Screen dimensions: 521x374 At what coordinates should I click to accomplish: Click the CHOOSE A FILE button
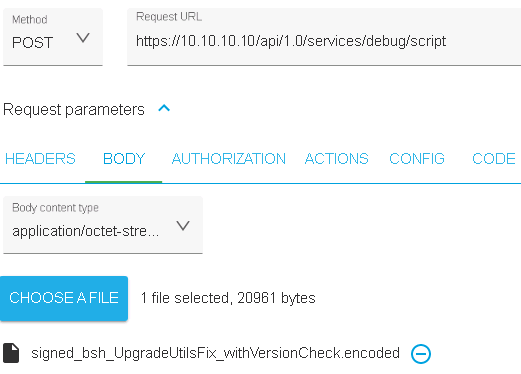click(64, 298)
